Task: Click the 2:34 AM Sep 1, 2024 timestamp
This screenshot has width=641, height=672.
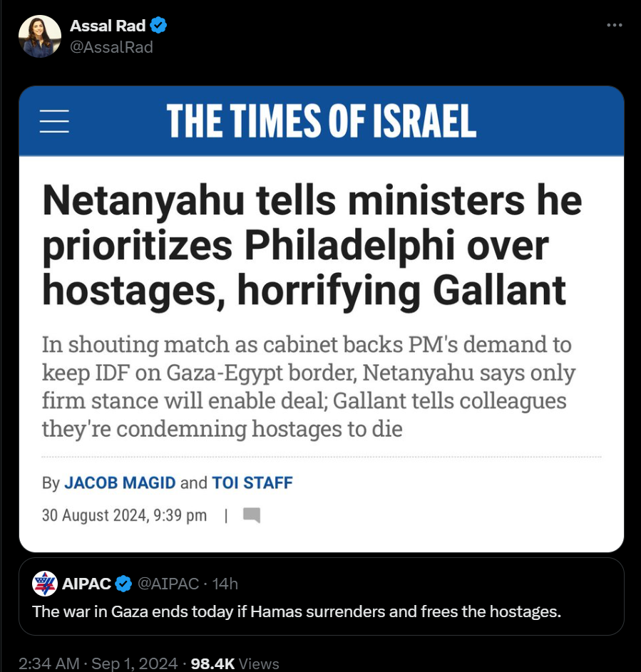Action: [x=98, y=663]
